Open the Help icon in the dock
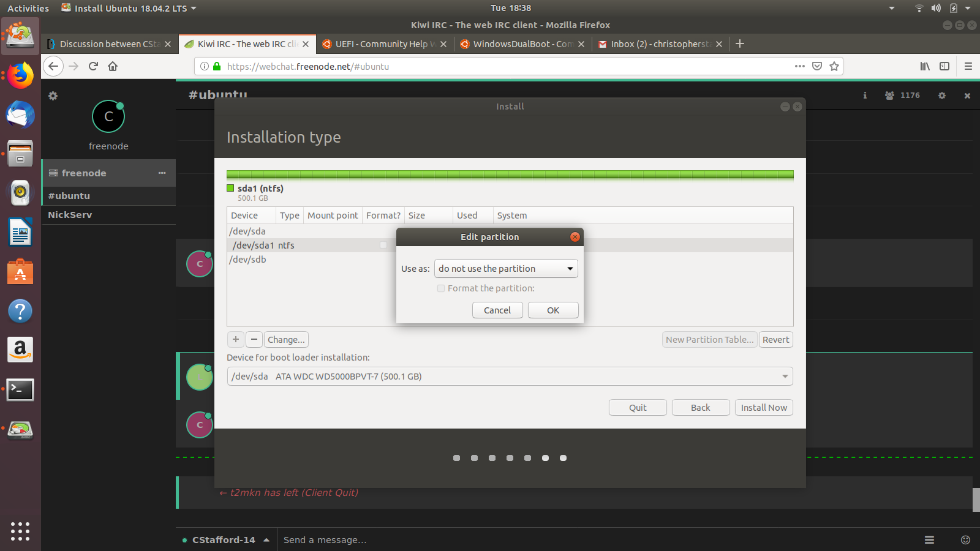Image resolution: width=980 pixels, height=551 pixels. 20,311
